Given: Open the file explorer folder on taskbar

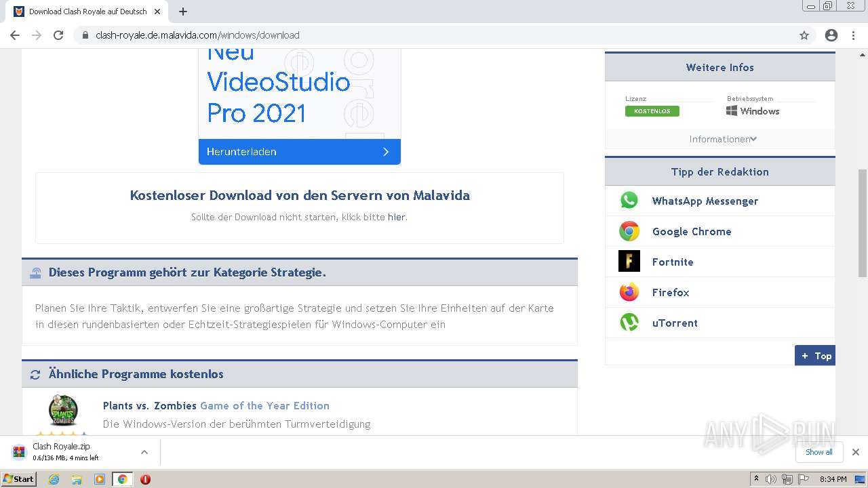Looking at the screenshot, I should coord(77,479).
